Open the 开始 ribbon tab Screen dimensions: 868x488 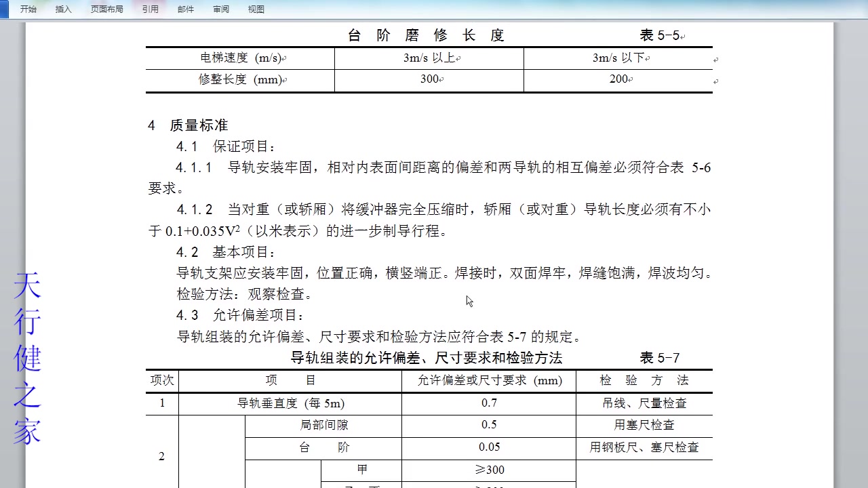(x=28, y=9)
